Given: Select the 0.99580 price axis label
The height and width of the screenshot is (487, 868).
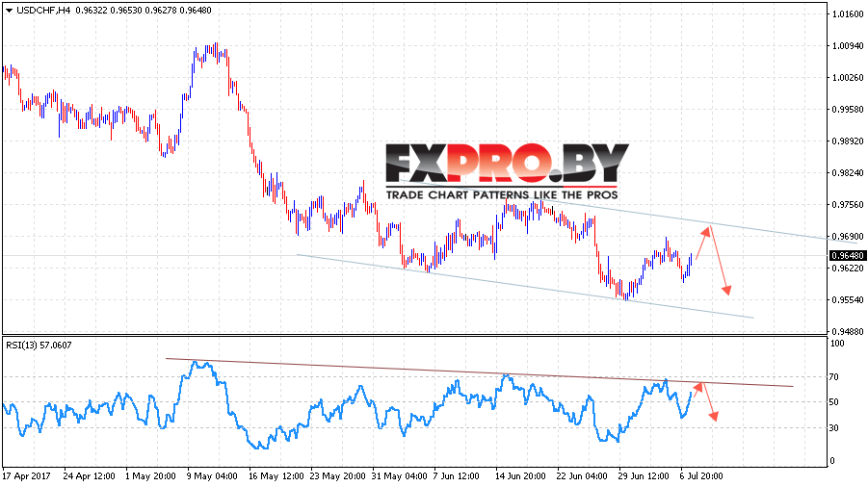Looking at the screenshot, I should [x=848, y=110].
